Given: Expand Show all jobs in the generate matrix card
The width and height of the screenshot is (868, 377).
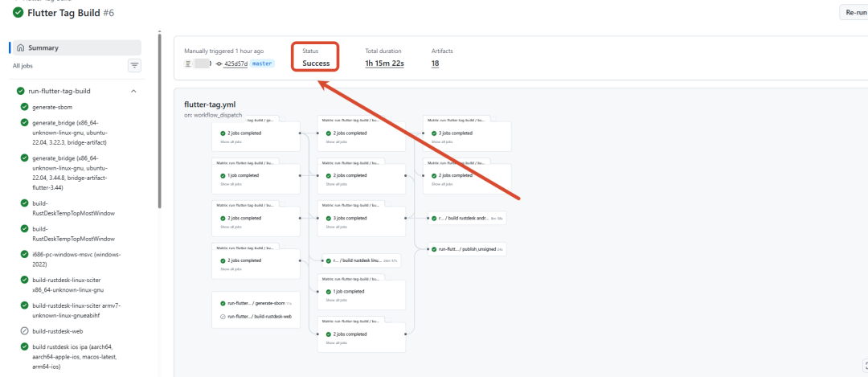Looking at the screenshot, I should click(231, 141).
